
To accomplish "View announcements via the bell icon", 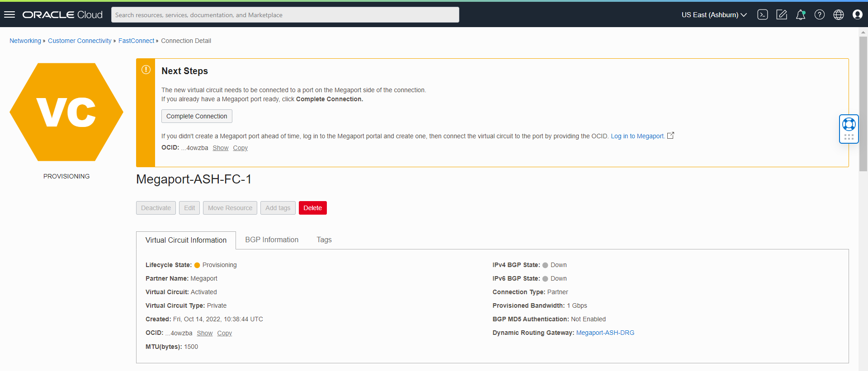I will (801, 15).
